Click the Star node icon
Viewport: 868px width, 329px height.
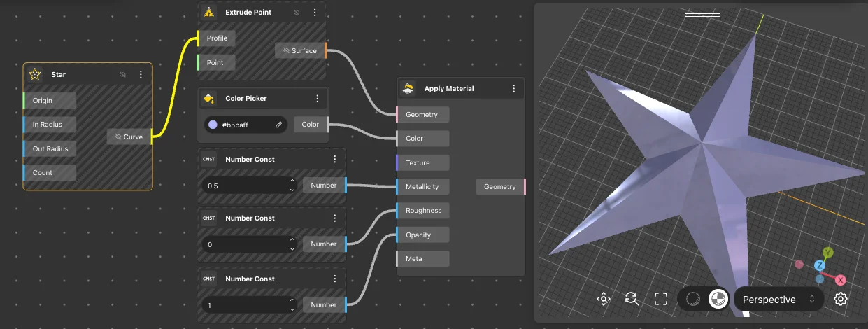click(x=34, y=74)
